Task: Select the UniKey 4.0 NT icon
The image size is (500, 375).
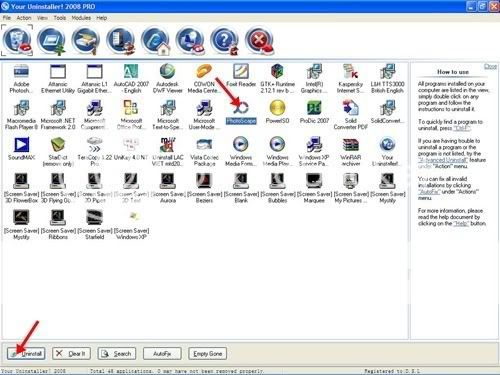Action: coord(131,145)
